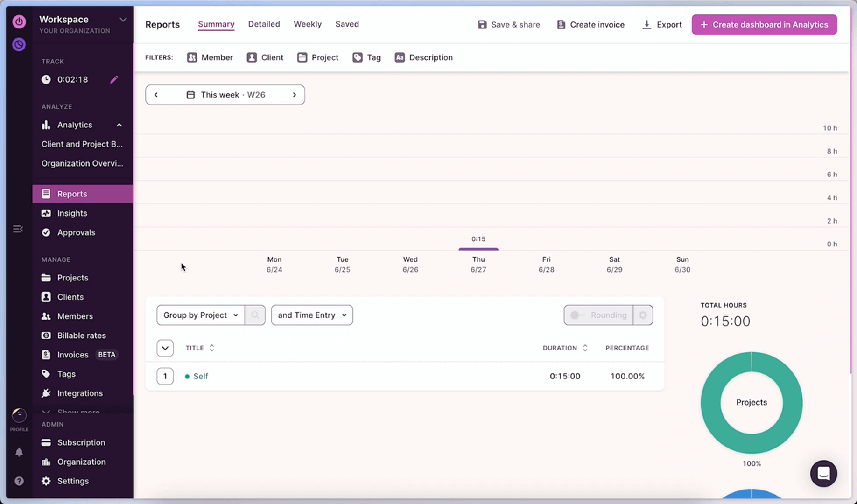Enable the Rounding toggle
Viewport: 857px width, 504px height.
(x=576, y=315)
